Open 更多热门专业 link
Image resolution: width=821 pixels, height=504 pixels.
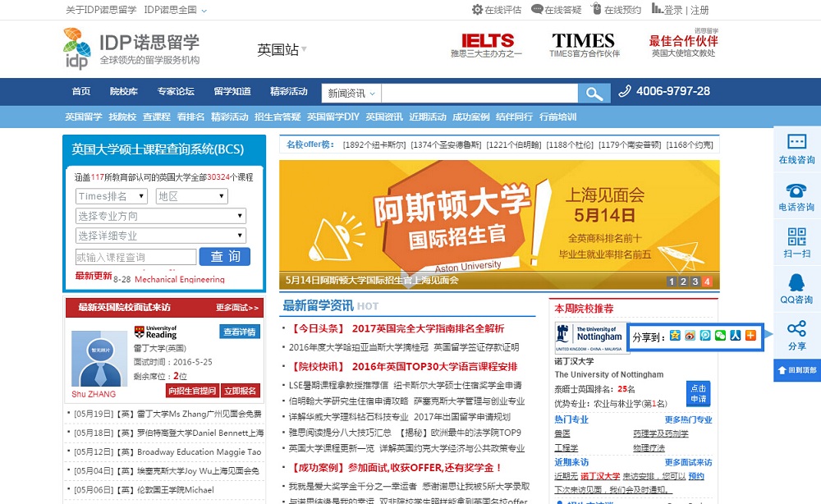(x=689, y=419)
